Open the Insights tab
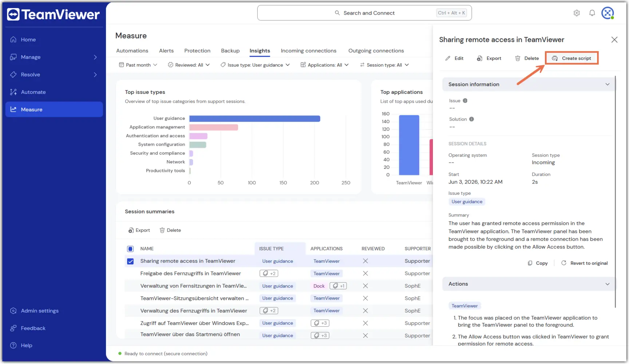The width and height of the screenshot is (629, 364). coord(260,51)
